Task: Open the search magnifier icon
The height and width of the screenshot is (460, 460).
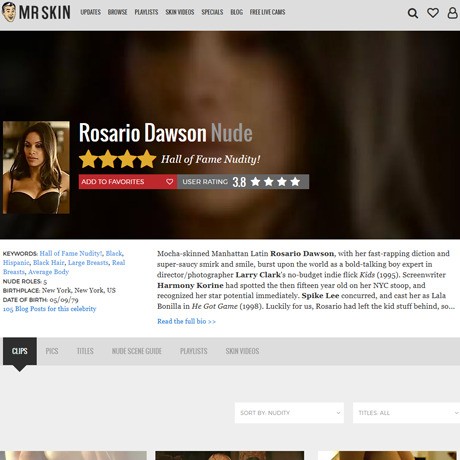Action: click(413, 13)
